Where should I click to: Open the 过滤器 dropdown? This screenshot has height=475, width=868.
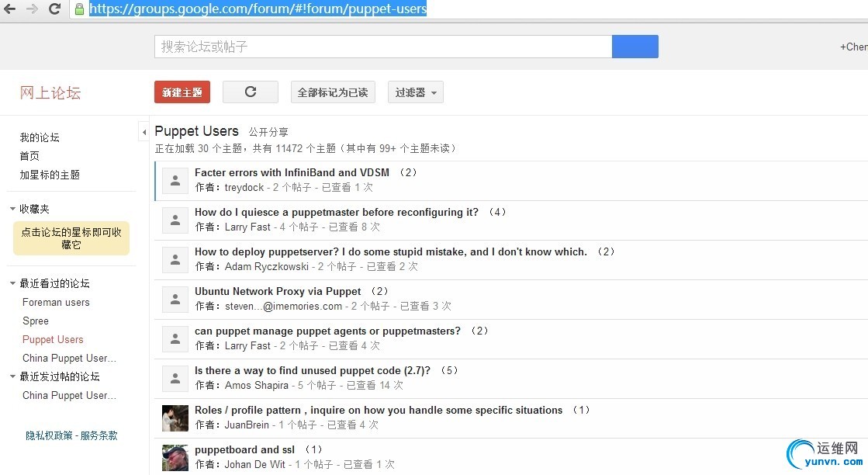click(x=416, y=92)
